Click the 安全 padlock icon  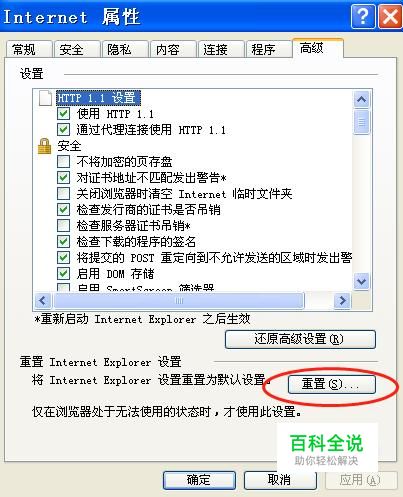pos(44,146)
